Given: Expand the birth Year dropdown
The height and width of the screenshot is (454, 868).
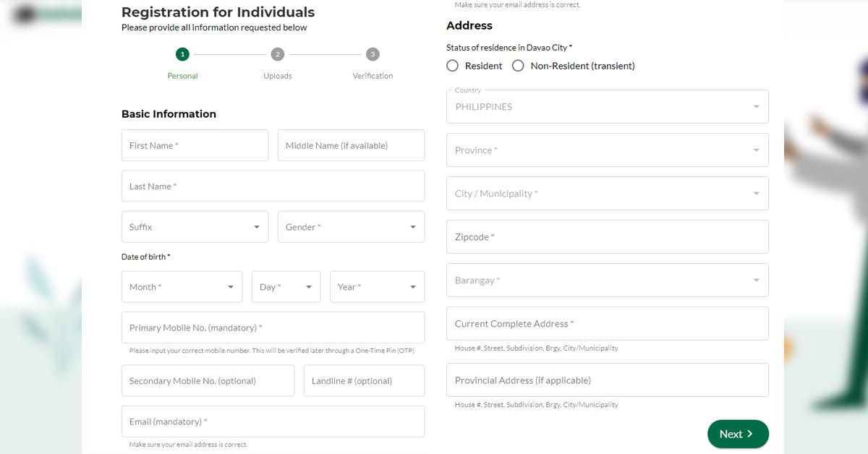Looking at the screenshot, I should tap(377, 287).
